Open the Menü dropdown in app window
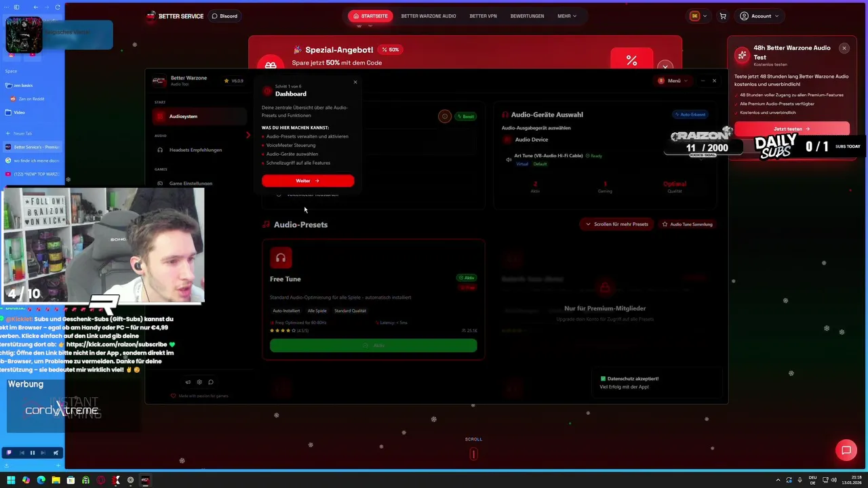The height and width of the screenshot is (488, 868). (x=673, y=81)
